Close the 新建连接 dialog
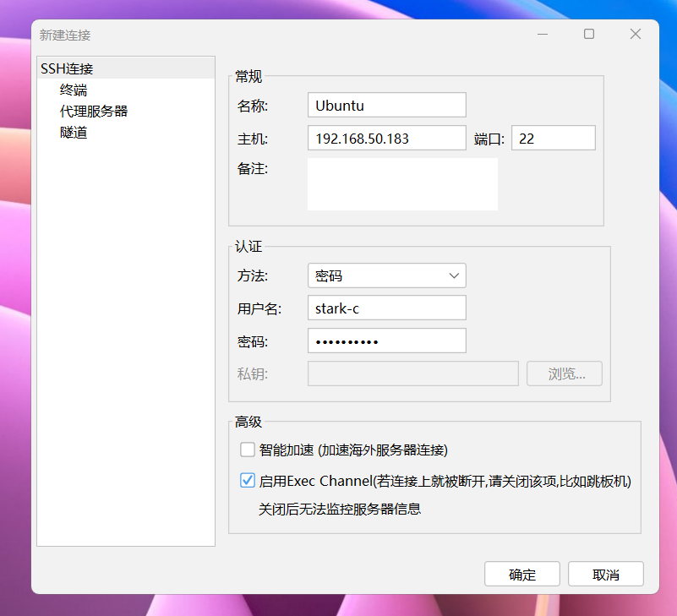This screenshot has height=616, width=677. click(x=635, y=34)
